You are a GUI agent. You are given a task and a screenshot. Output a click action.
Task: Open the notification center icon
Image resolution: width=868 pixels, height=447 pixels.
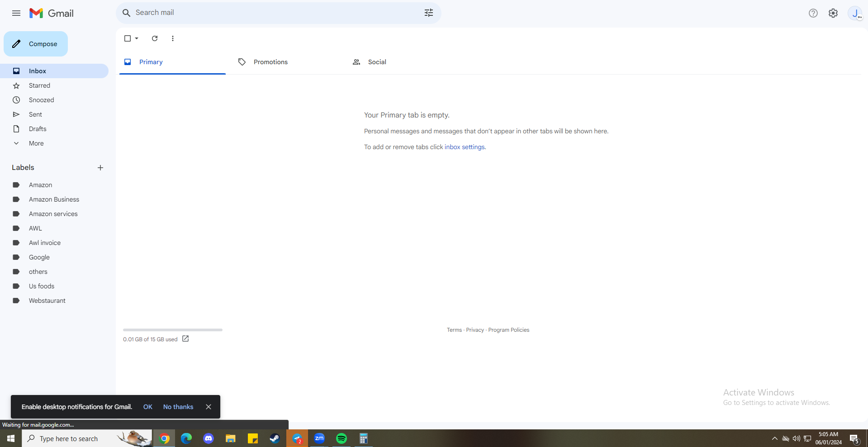[x=854, y=438]
